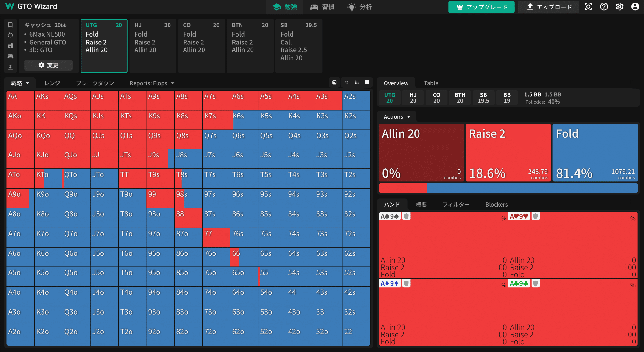The height and width of the screenshot is (352, 644).
Task: Switch matrix to solid square view
Action: click(x=367, y=82)
